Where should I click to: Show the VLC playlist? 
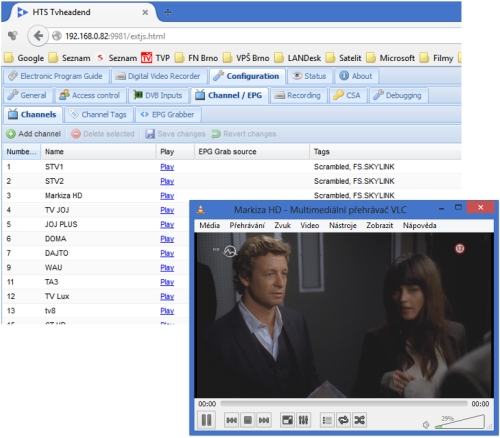(327, 420)
